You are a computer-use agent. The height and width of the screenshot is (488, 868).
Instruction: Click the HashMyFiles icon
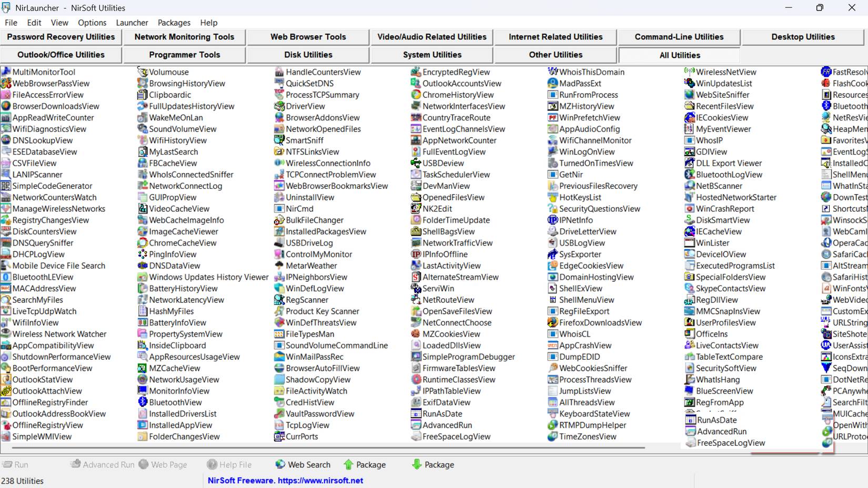[142, 311]
